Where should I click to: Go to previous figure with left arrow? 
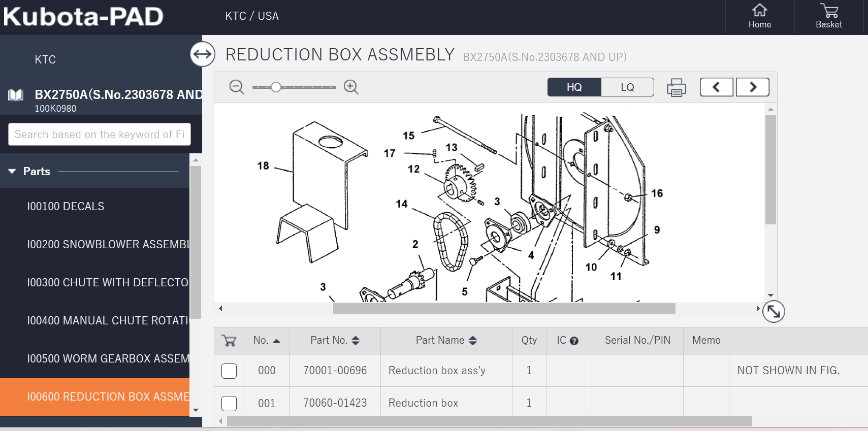point(716,87)
